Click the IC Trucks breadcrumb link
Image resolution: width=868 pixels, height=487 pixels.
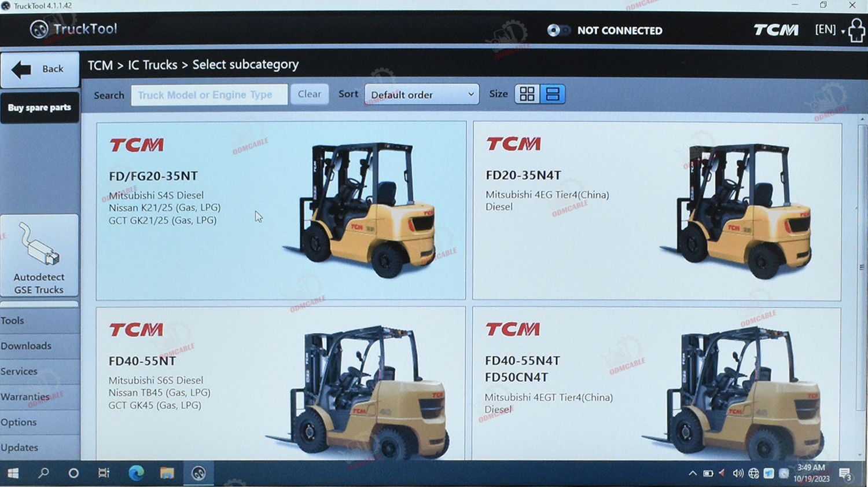(152, 65)
